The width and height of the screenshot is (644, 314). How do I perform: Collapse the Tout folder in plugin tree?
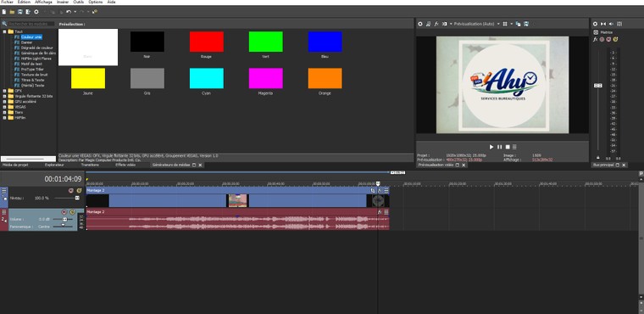(x=4, y=31)
